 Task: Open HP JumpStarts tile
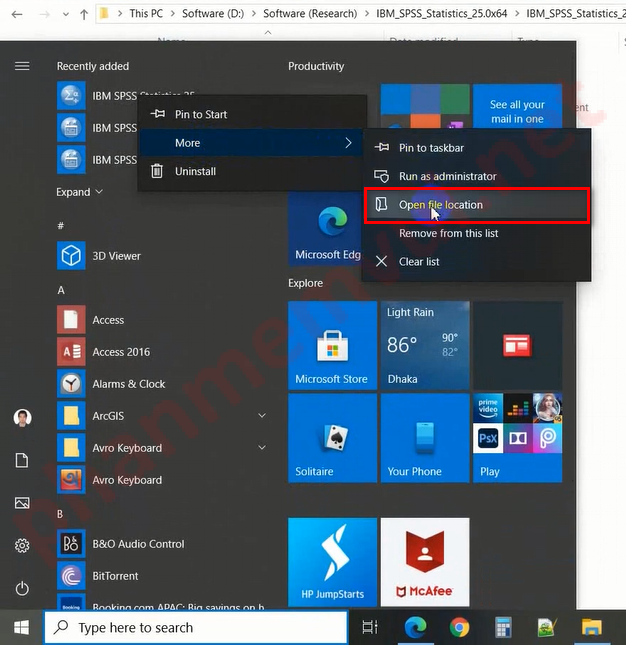tap(331, 562)
